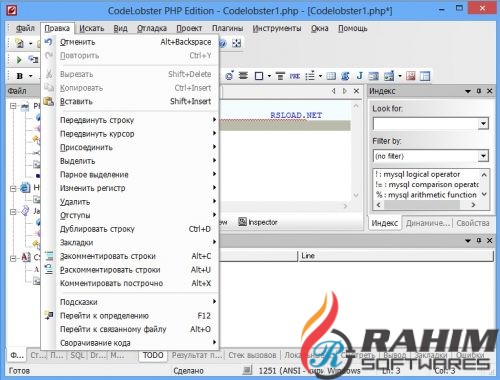Click the blue help question mark icon
The image size is (500, 380).
click(223, 43)
